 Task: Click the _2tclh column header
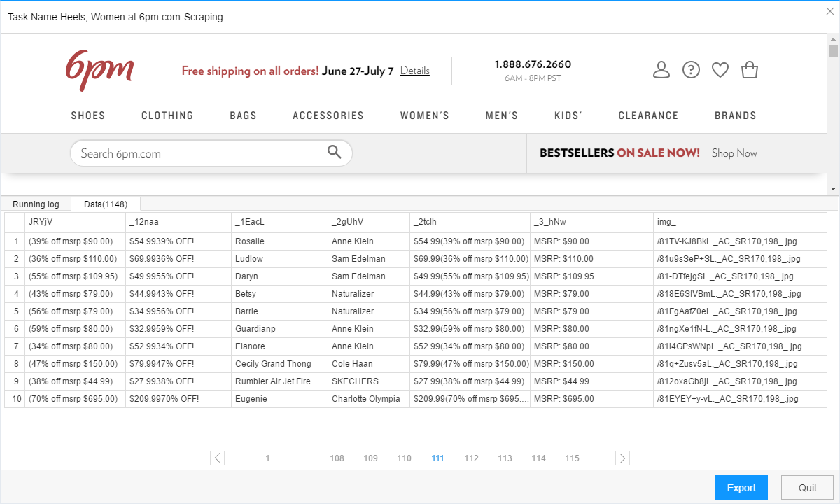click(470, 222)
